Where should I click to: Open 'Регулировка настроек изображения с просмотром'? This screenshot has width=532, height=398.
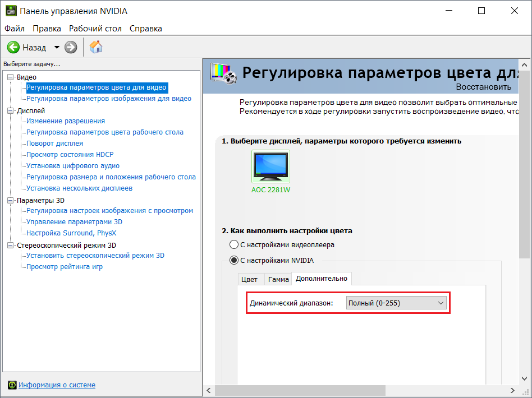tap(109, 211)
